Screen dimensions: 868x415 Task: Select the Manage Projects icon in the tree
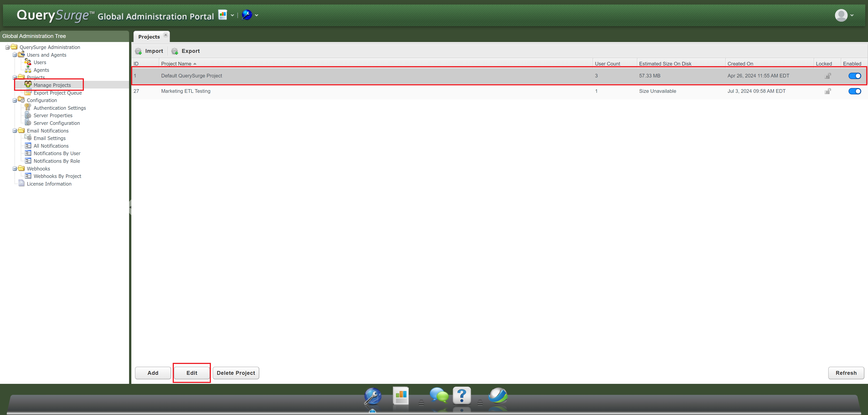tap(28, 84)
